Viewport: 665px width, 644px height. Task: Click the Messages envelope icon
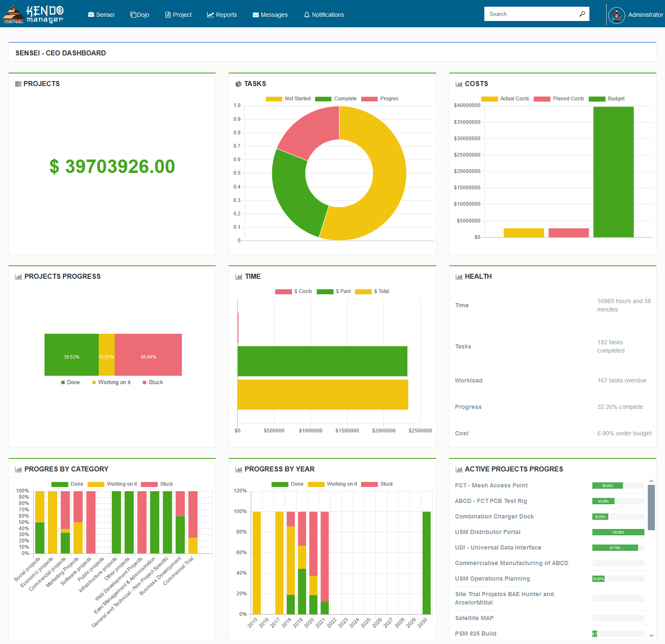coord(255,15)
